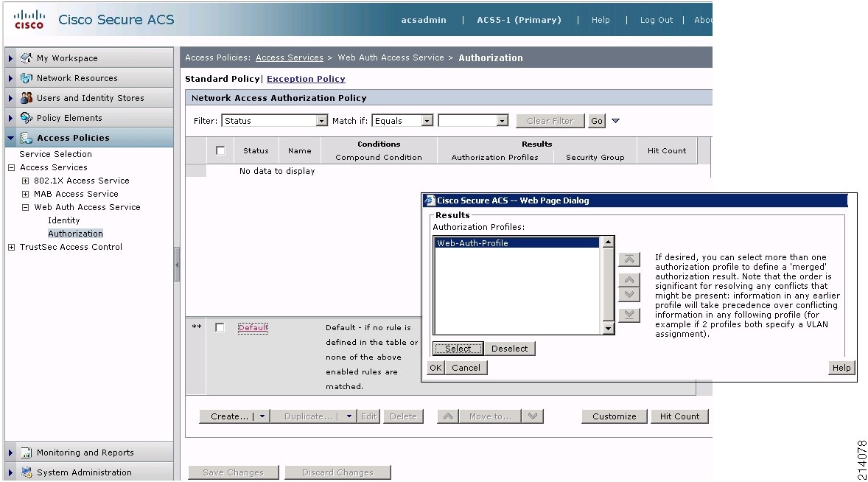Screen dimensions: 868x482
Task: Open the Create button dropdown arrow
Action: click(262, 416)
